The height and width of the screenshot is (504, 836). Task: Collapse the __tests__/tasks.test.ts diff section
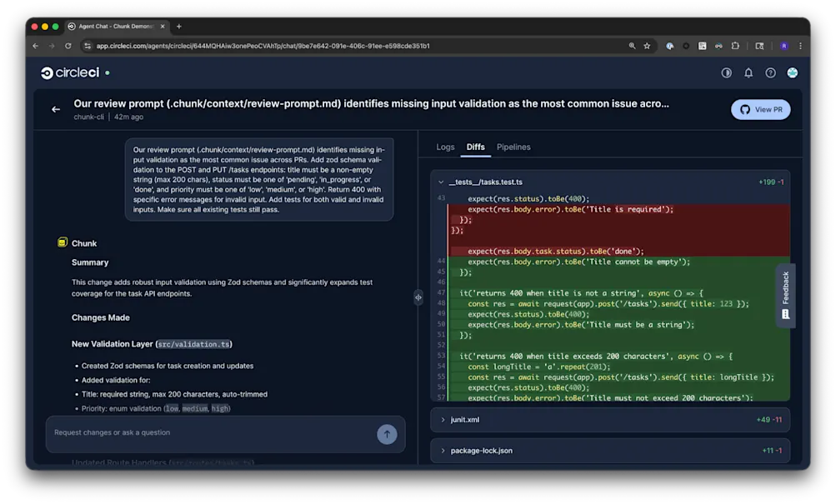pos(439,182)
